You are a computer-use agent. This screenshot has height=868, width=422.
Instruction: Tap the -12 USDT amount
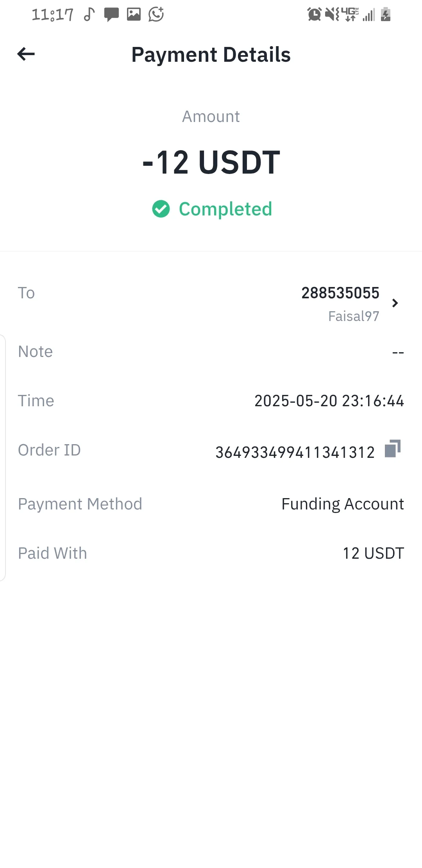[x=211, y=162]
